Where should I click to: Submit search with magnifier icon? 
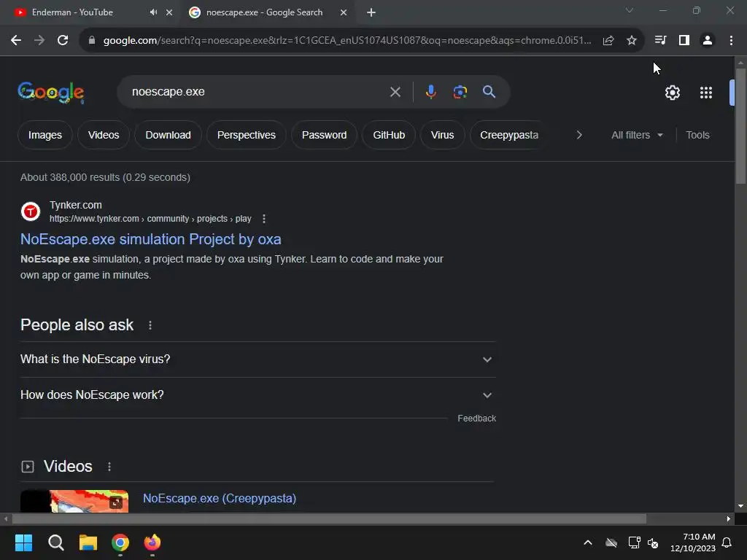tap(489, 92)
